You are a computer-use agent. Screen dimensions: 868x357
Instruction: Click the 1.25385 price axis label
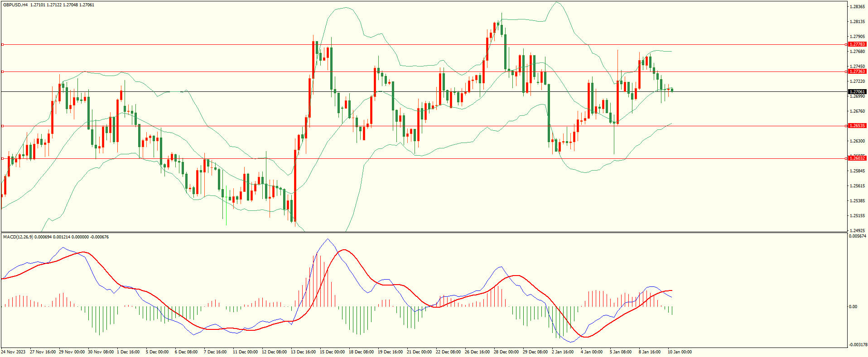point(858,201)
